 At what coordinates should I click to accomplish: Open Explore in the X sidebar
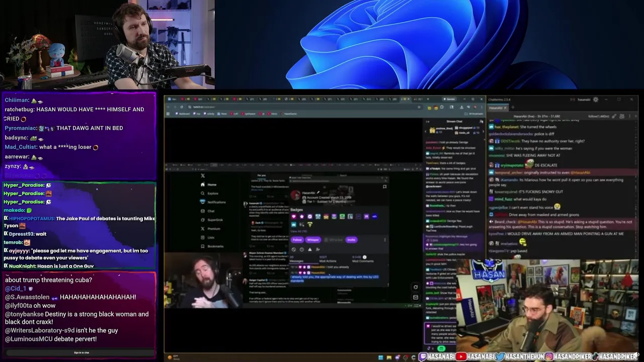[209, 193]
